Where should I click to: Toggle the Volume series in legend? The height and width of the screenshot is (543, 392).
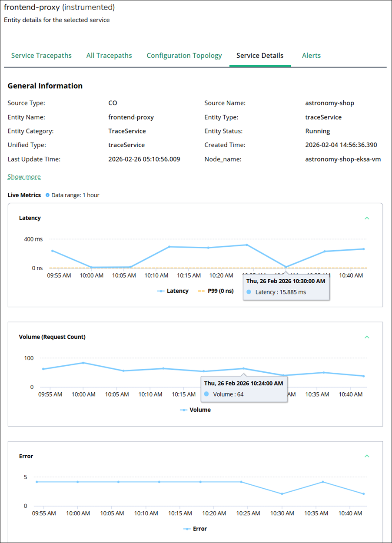[196, 410]
